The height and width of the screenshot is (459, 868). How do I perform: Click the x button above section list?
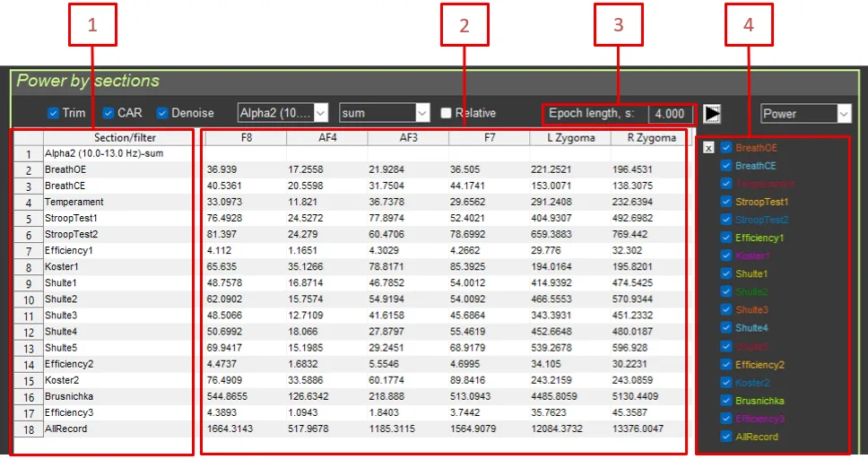click(x=708, y=148)
